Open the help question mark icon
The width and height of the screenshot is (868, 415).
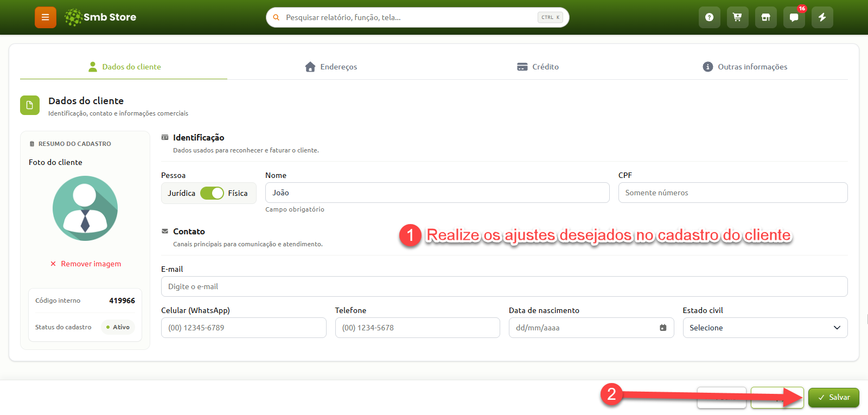(x=710, y=17)
